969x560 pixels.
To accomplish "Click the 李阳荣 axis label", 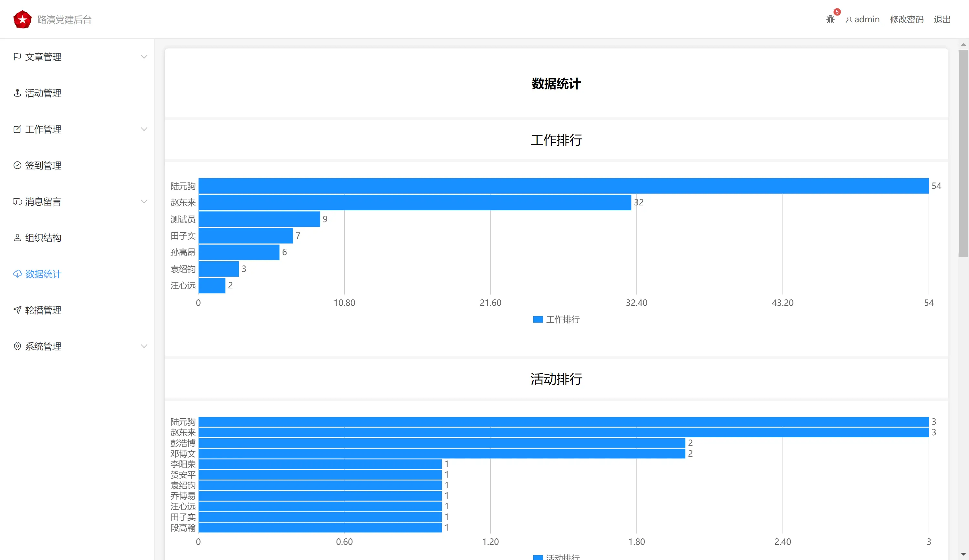I will tap(183, 464).
